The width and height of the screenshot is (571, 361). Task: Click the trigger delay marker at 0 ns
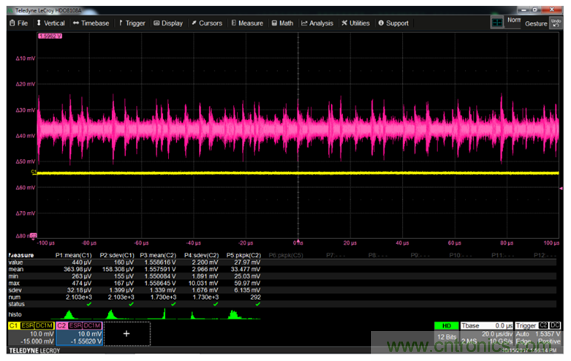click(x=298, y=241)
